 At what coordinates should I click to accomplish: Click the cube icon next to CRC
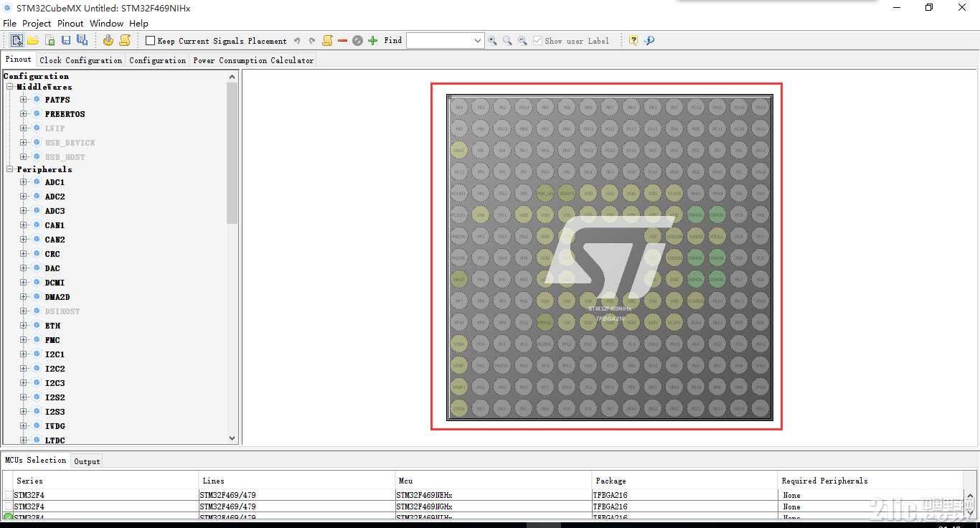pos(37,254)
